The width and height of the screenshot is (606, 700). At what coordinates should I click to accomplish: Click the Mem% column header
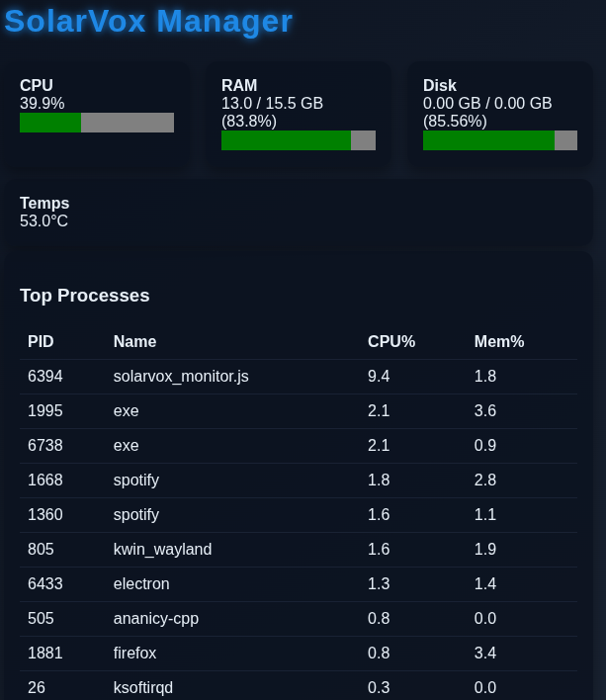[x=498, y=341]
